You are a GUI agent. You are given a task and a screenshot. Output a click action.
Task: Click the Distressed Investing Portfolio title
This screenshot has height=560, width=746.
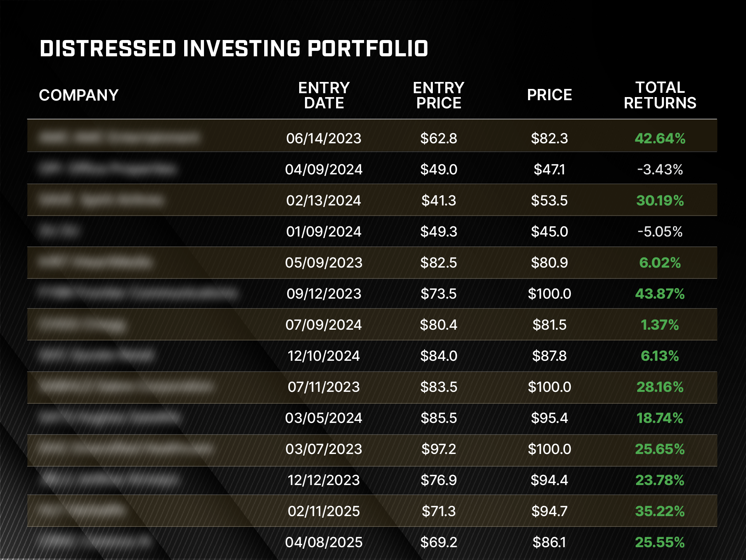(x=234, y=49)
